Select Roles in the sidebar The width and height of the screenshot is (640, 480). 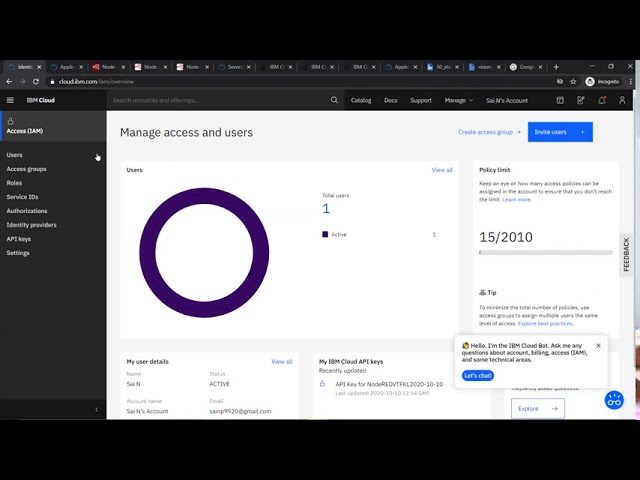pyautogui.click(x=14, y=183)
